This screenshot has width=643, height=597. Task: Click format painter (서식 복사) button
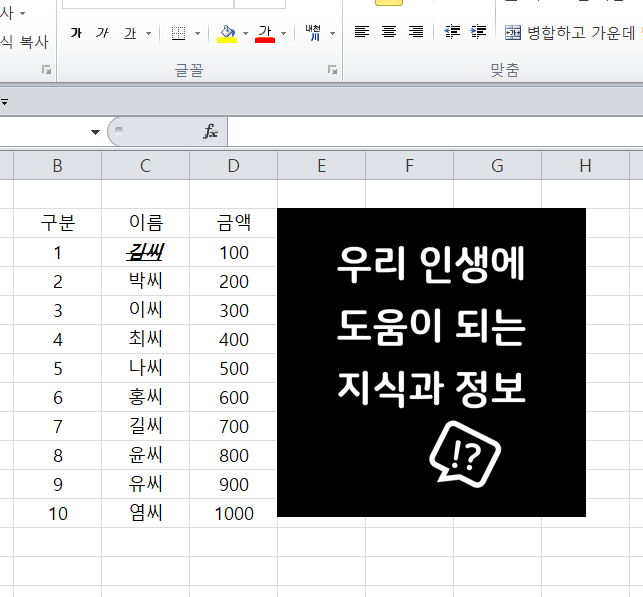tap(24, 41)
